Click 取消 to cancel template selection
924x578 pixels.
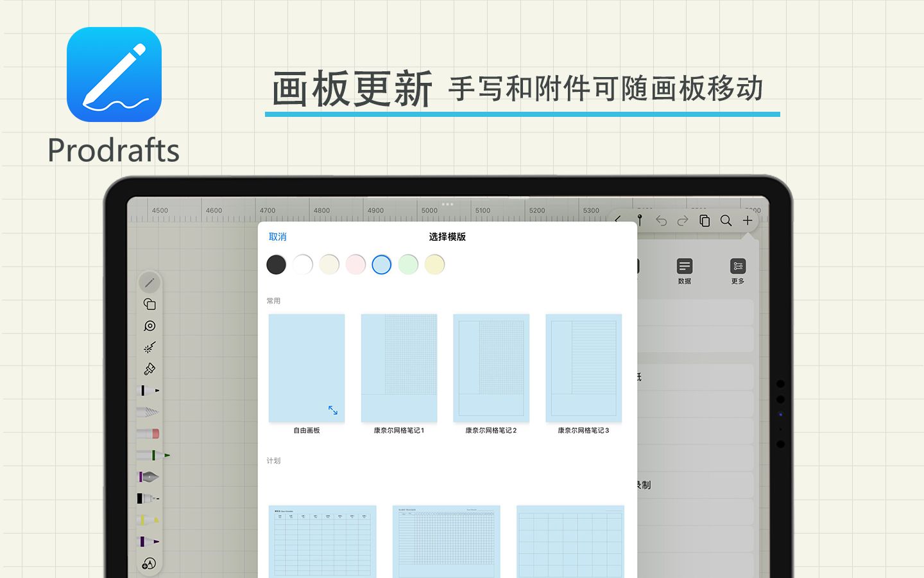278,237
